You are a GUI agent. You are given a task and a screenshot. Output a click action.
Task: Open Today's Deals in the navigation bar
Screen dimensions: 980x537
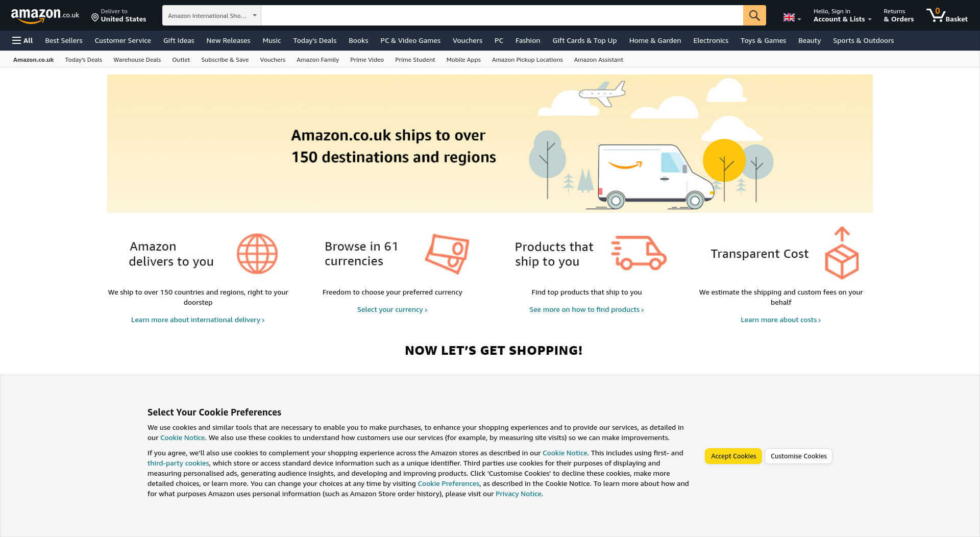[x=314, y=40]
